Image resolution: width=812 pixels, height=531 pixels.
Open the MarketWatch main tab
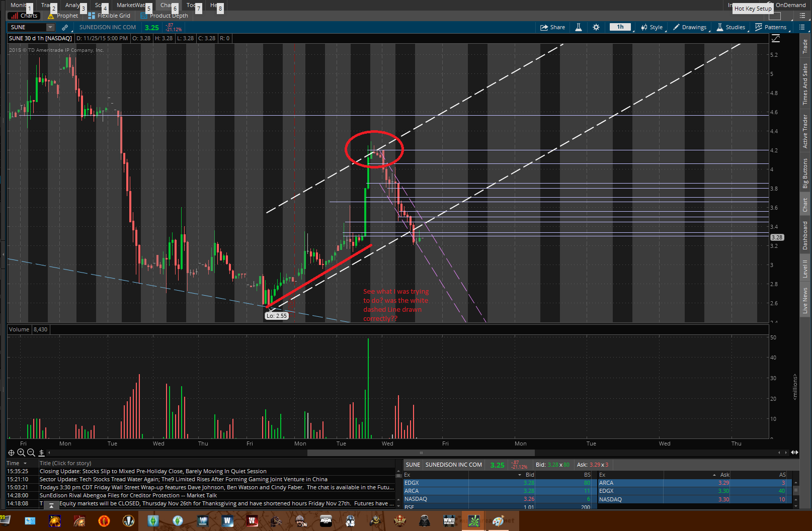131,5
